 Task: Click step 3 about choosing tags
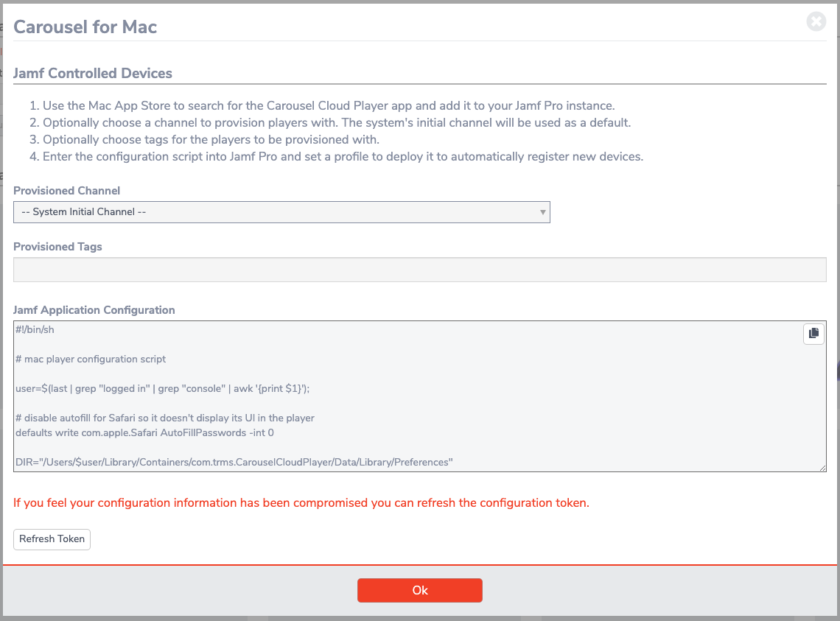coord(211,139)
